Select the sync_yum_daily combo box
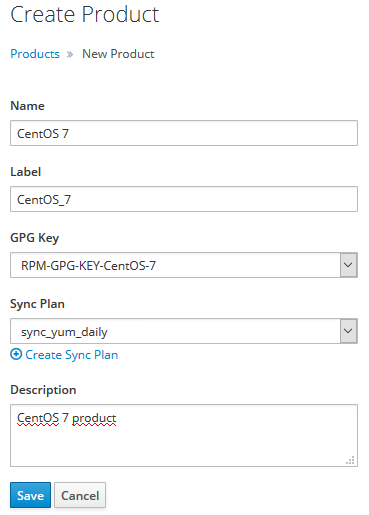The width and height of the screenshot is (369, 515). (x=184, y=331)
